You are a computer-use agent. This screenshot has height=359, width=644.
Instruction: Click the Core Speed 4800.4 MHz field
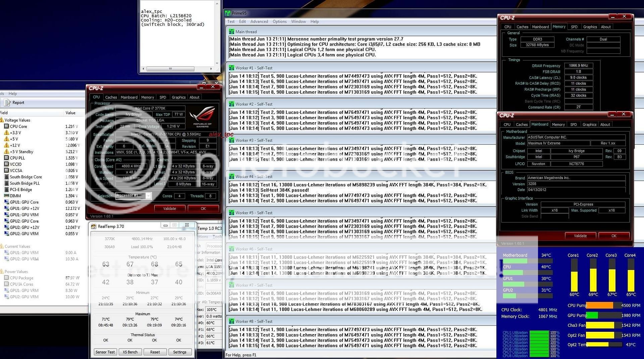131,166
